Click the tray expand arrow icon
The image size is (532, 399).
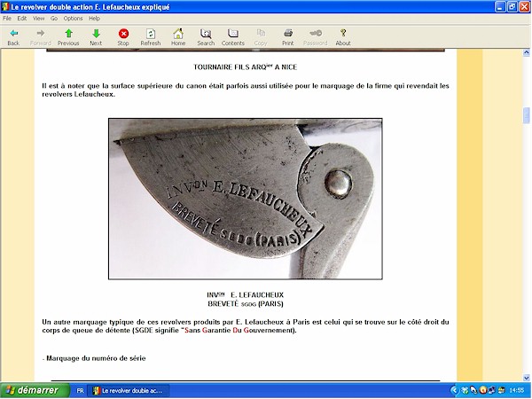click(454, 391)
